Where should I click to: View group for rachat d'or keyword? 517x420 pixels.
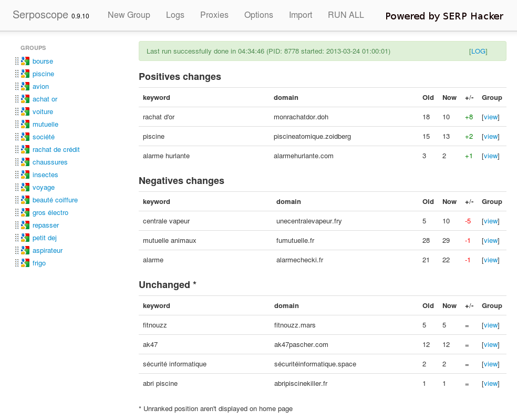point(491,117)
